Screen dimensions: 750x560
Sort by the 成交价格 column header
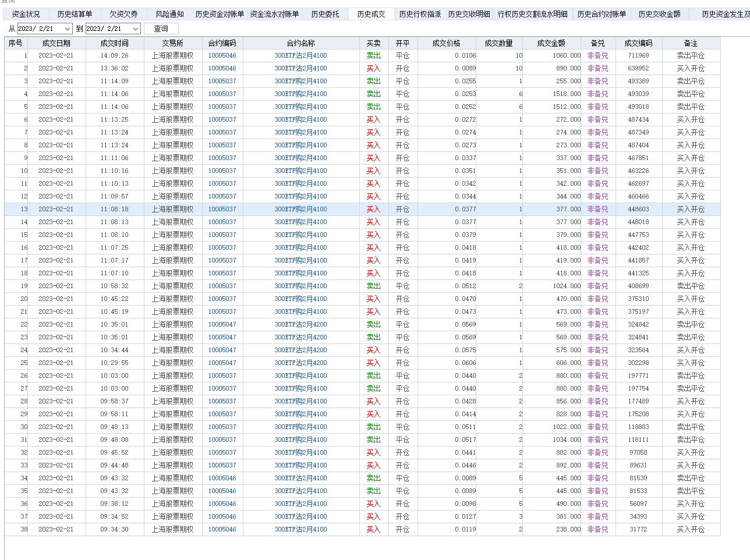[x=446, y=43]
